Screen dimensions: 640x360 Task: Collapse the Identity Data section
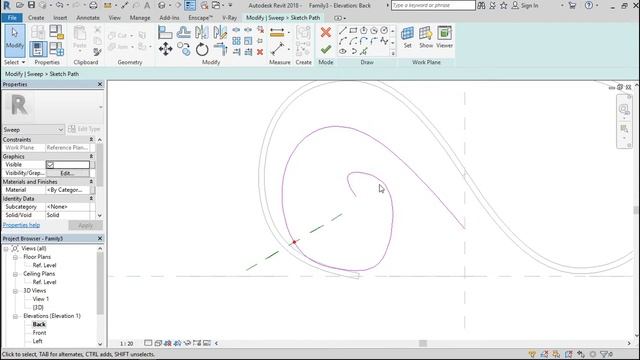(x=91, y=198)
